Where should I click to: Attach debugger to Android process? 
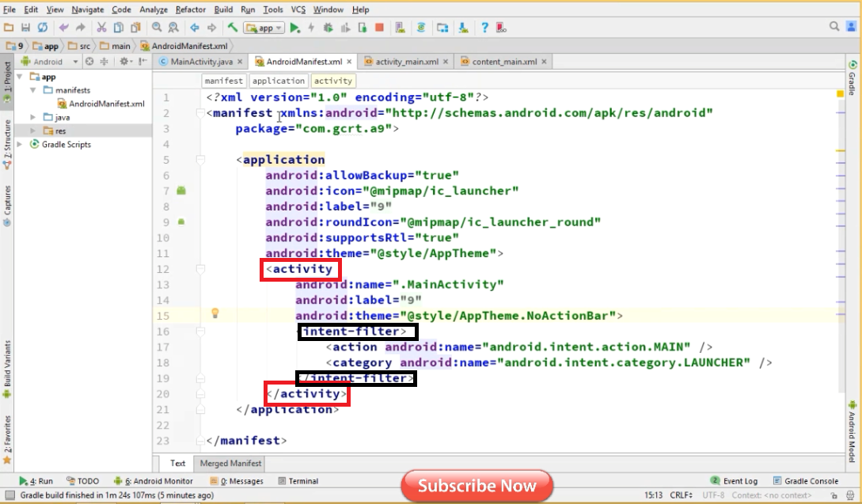[363, 28]
